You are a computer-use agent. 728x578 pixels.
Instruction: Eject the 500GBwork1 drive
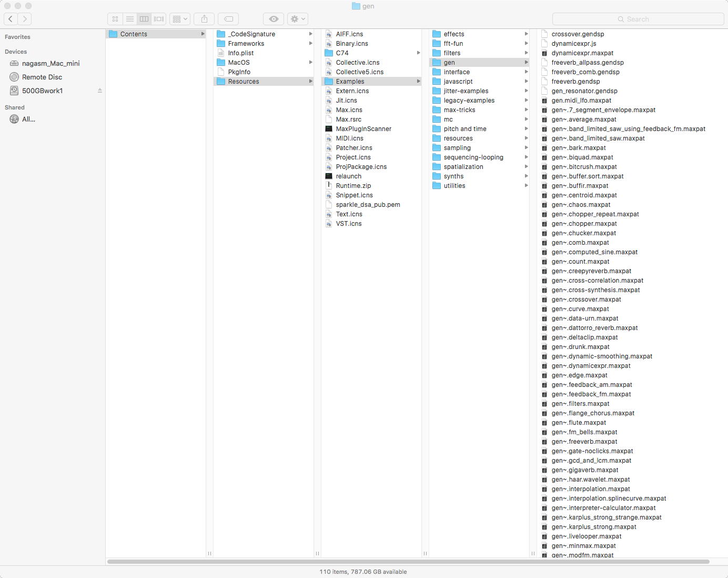point(99,91)
